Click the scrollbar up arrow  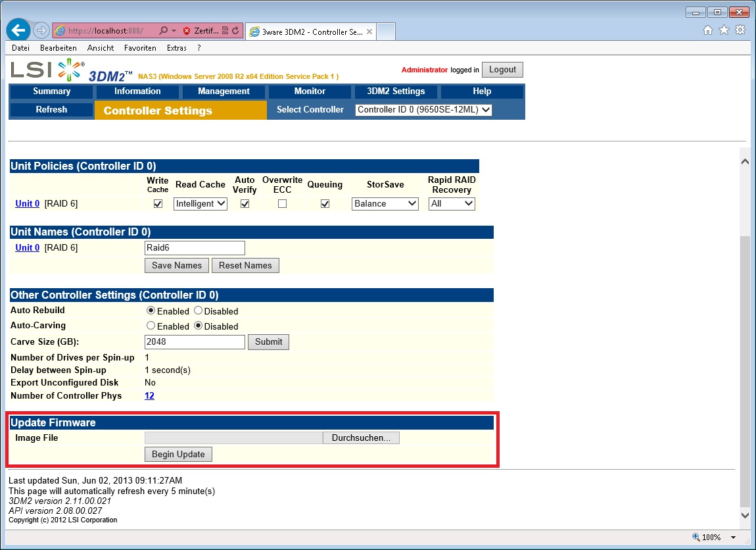tap(745, 162)
